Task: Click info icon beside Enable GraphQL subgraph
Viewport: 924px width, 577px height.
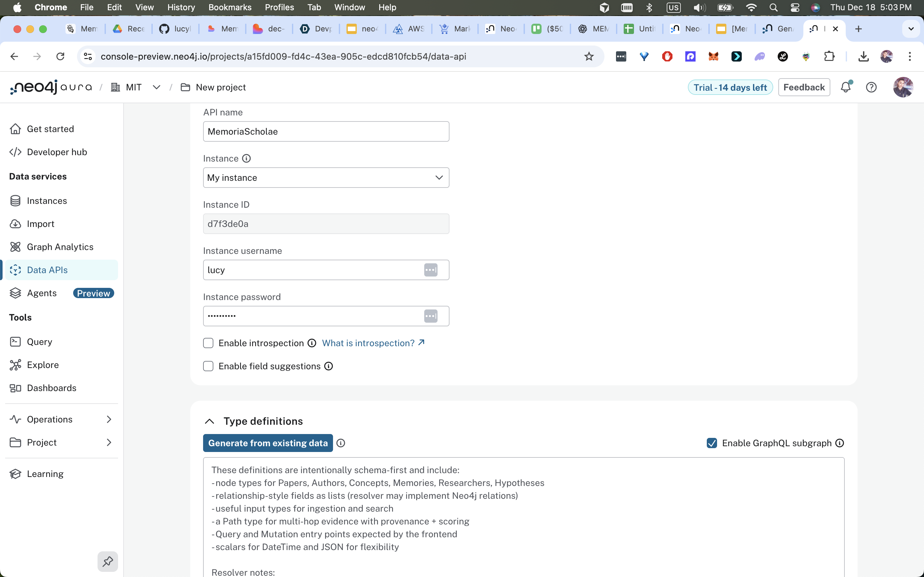Action: pos(840,443)
